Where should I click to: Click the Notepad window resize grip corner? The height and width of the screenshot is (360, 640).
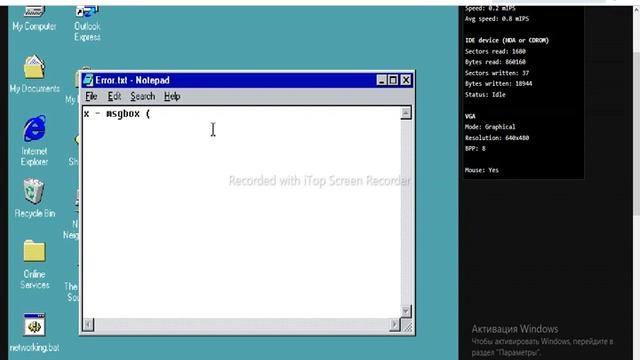coord(408,326)
